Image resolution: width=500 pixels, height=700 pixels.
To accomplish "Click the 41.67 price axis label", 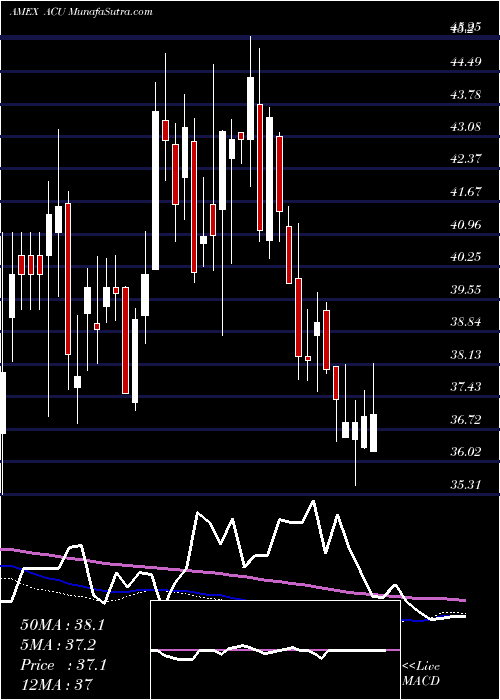I will coord(466,192).
